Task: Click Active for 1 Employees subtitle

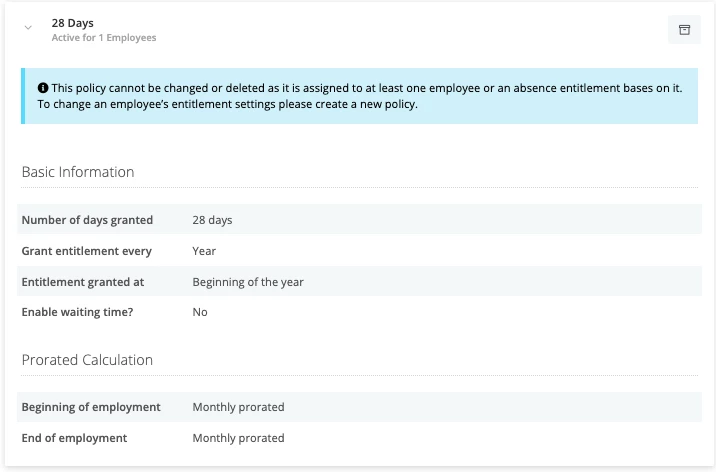Action: point(104,38)
